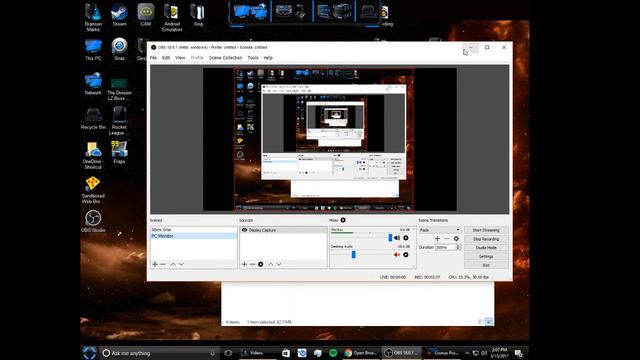Select the Rocket League desktop shortcut
Image resolution: width=640 pixels, height=360 pixels.
119,120
